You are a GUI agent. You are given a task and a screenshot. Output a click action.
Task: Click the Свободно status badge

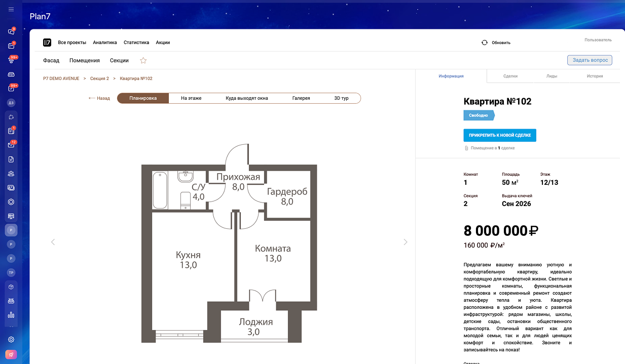(479, 115)
